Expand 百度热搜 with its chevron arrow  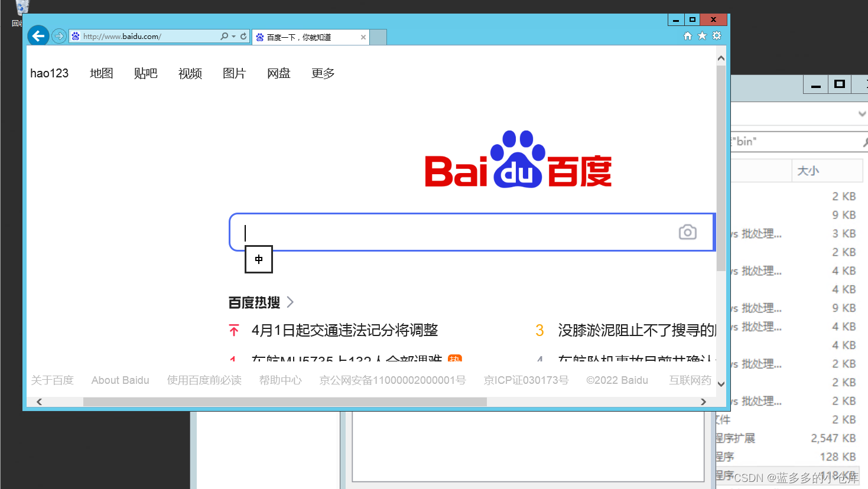coord(290,302)
